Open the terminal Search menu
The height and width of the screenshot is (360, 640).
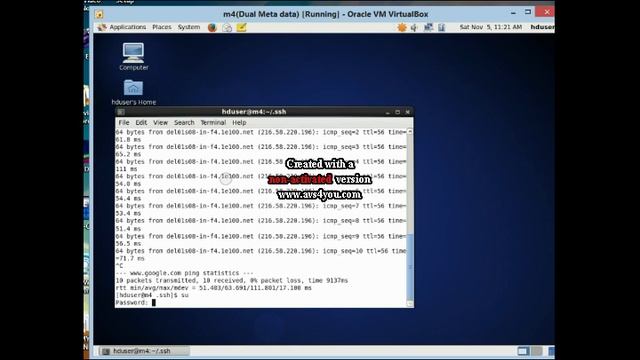point(184,122)
